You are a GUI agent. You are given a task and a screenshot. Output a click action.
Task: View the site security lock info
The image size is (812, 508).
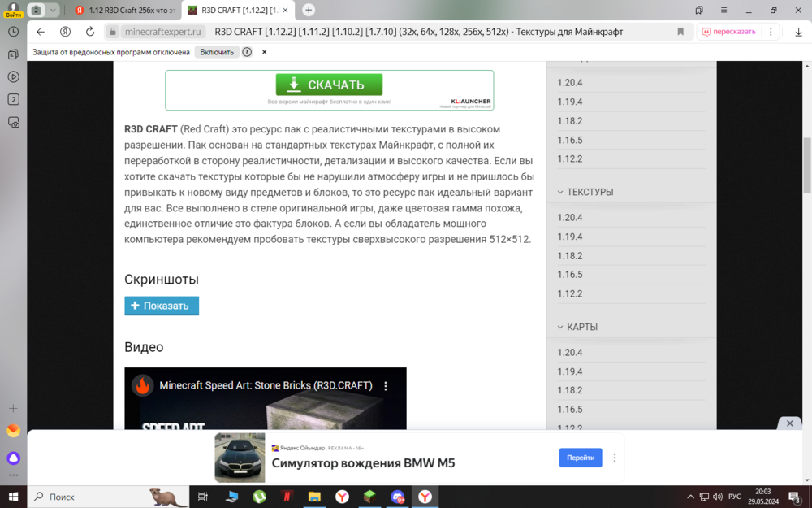(112, 32)
